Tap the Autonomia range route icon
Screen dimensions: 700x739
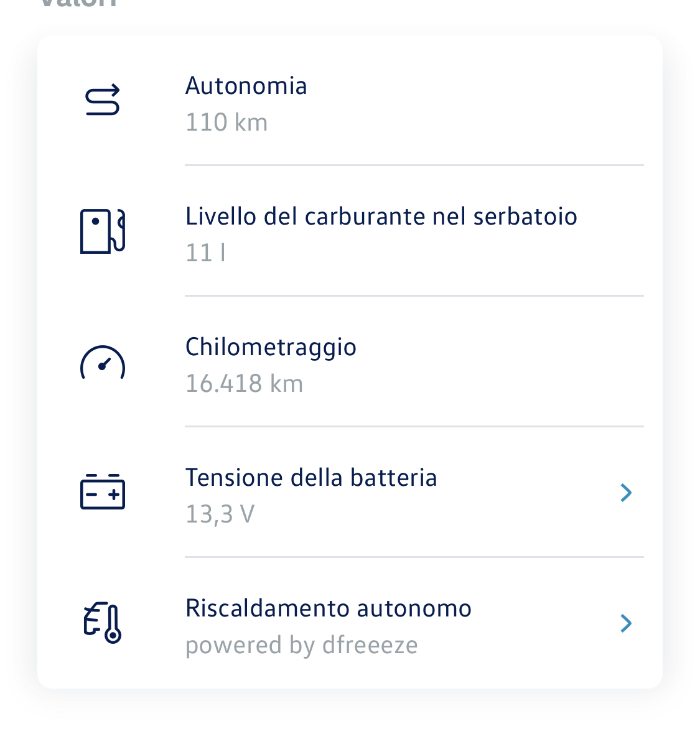[102, 100]
